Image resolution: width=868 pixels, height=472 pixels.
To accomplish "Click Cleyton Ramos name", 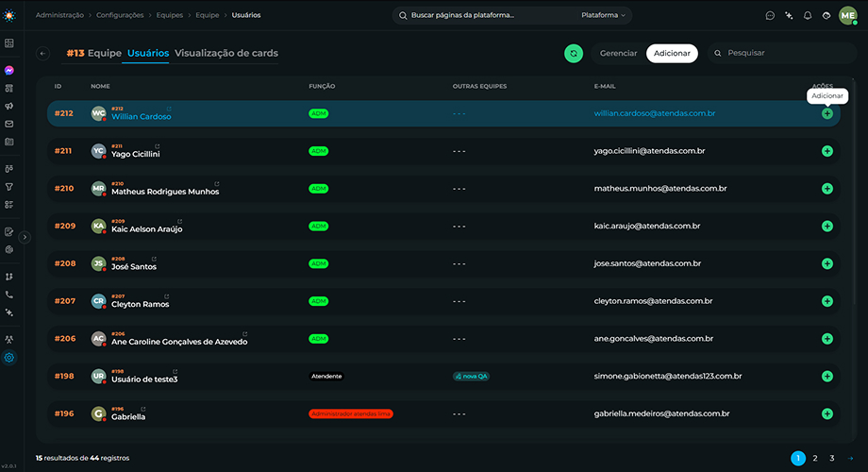I will tap(140, 304).
